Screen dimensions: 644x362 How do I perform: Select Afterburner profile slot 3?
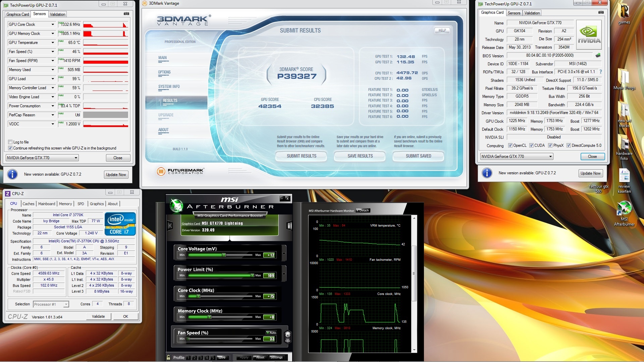click(201, 358)
